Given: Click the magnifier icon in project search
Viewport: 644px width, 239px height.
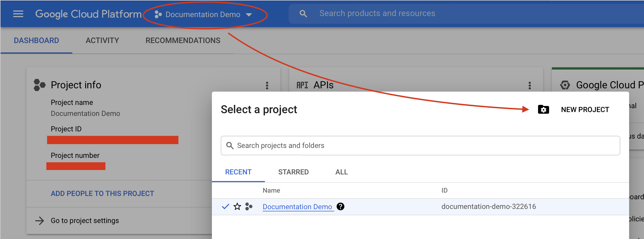Looking at the screenshot, I should (x=230, y=145).
